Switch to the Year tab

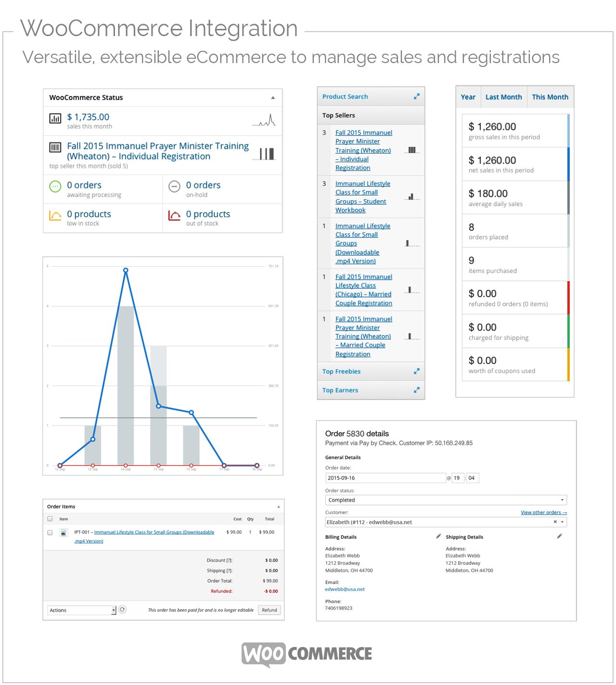point(468,97)
